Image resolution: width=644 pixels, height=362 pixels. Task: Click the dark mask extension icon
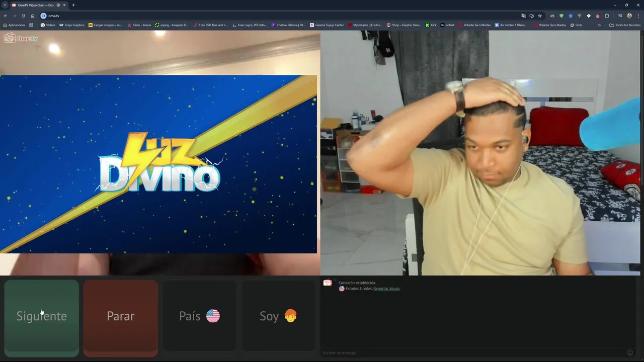tap(552, 16)
